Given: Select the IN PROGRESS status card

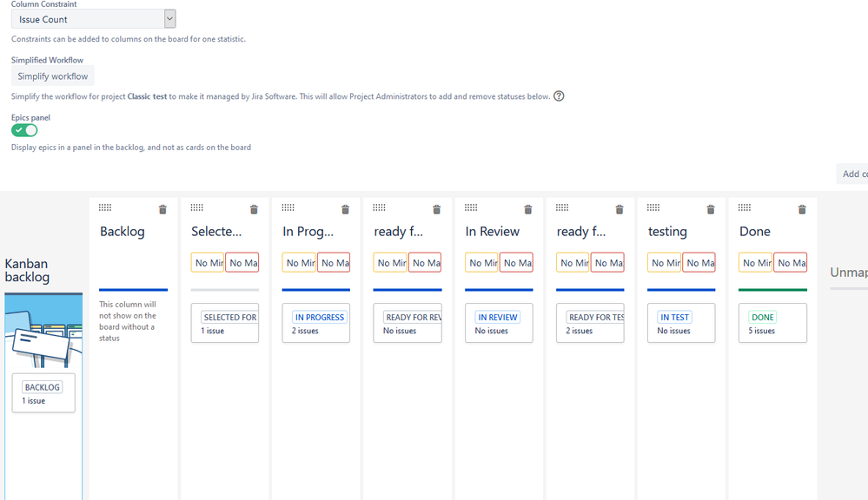Looking at the screenshot, I should (316, 323).
